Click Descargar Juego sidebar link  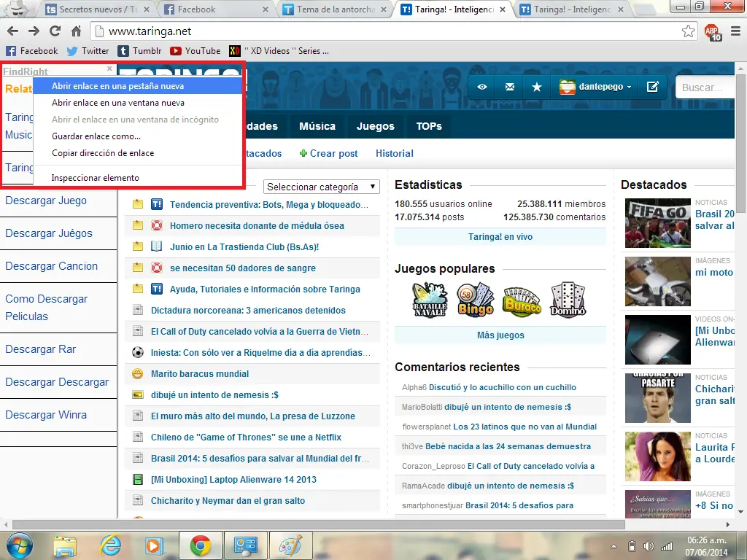[46, 201]
